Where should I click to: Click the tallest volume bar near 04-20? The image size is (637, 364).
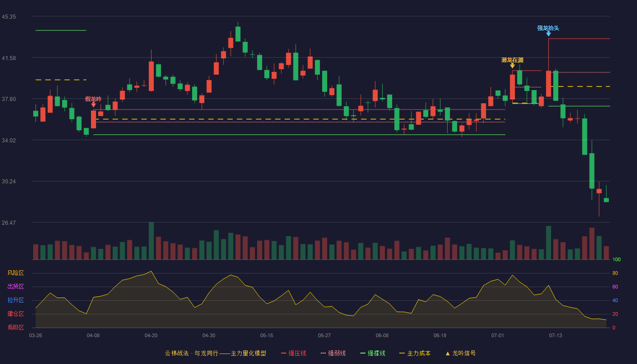click(151, 241)
